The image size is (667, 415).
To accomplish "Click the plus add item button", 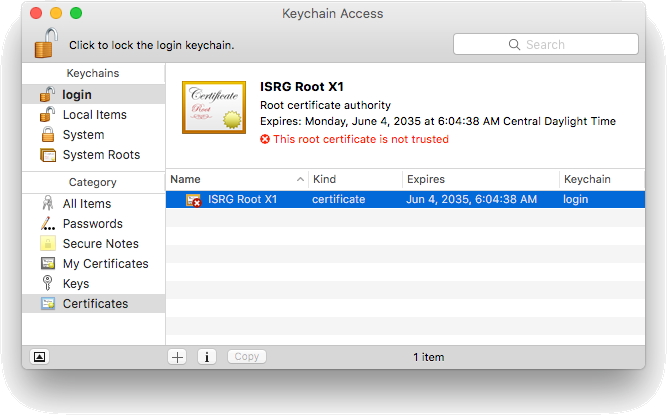I will click(x=177, y=357).
